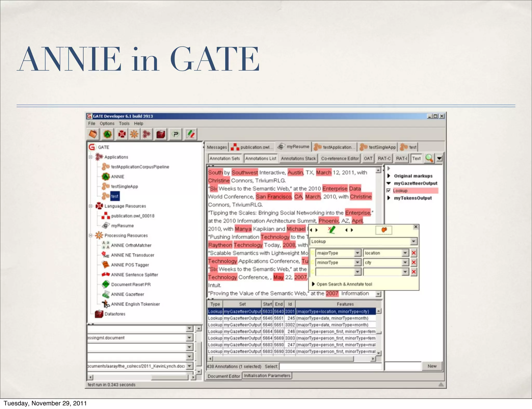Open the annotation diff tool icon

pyautogui.click(x=191, y=134)
